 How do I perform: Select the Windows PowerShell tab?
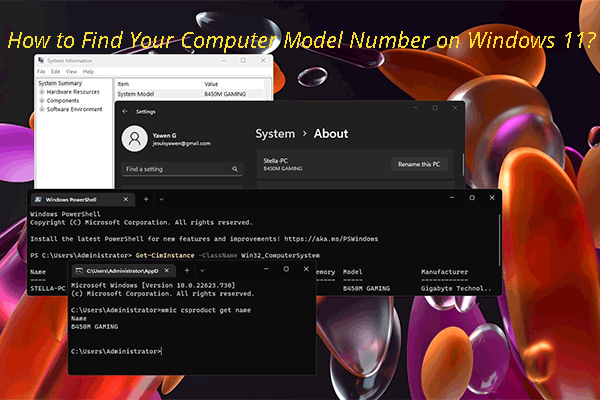click(82, 199)
